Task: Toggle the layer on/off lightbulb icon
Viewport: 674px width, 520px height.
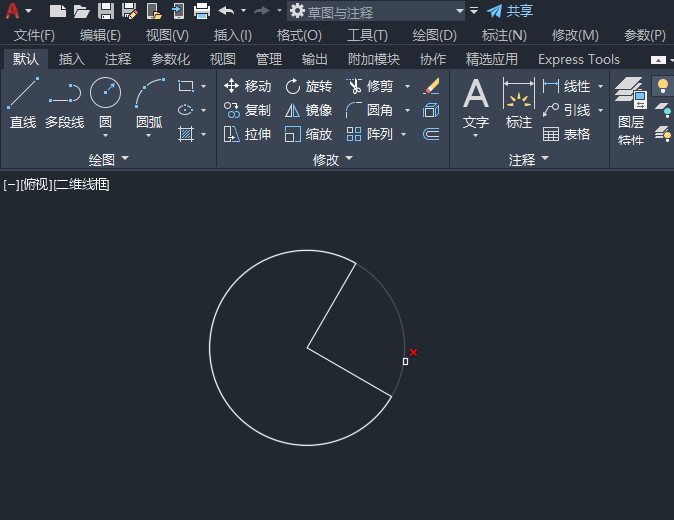Action: point(663,86)
